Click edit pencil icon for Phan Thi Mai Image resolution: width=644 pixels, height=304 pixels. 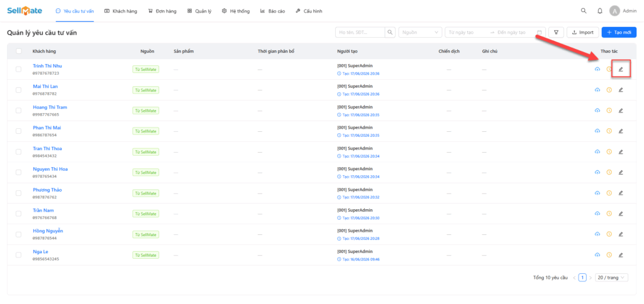coord(621,131)
